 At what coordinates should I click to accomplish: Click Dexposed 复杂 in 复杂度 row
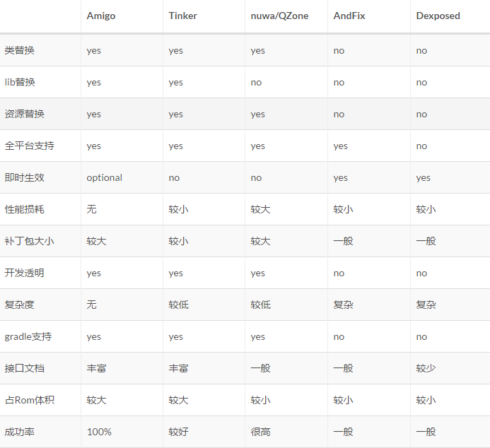426,305
